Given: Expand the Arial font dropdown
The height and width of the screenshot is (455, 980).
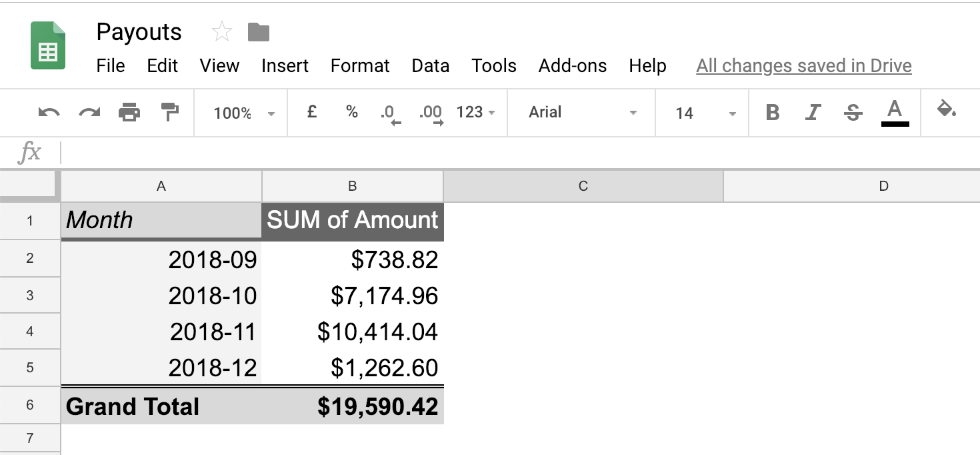Looking at the screenshot, I should point(582,113).
